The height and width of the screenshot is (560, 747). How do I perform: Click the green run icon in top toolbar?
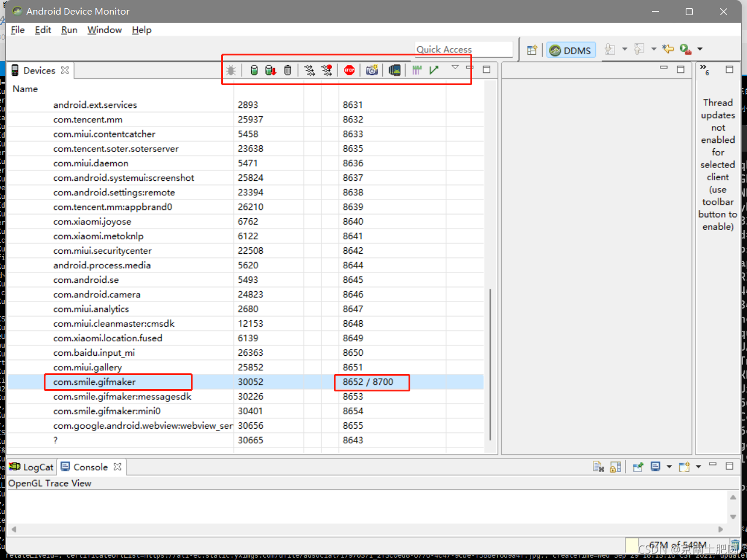pos(685,50)
